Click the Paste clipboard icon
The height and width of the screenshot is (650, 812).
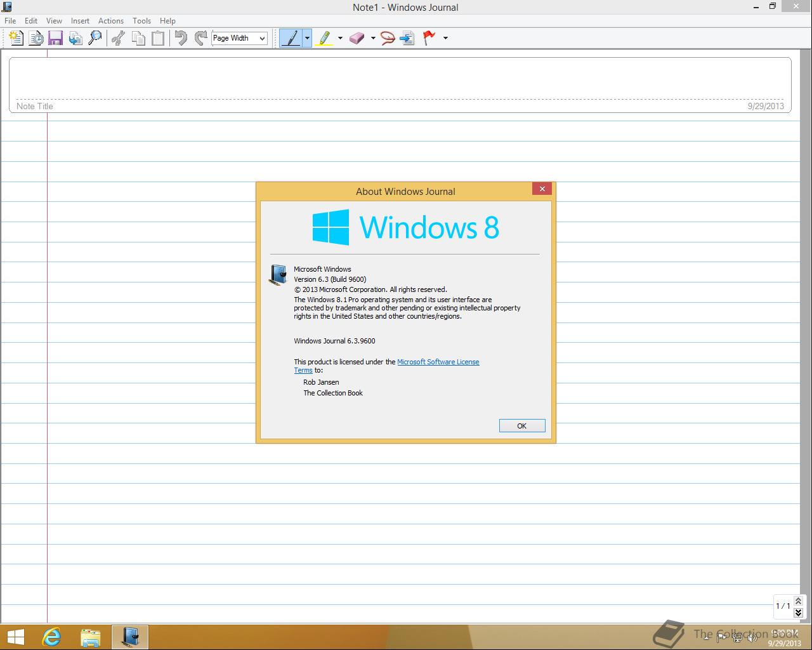click(x=157, y=38)
